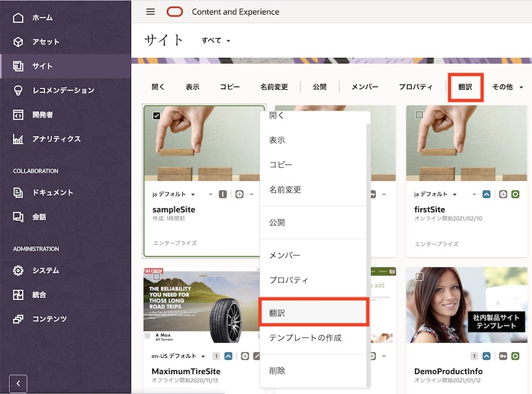Open the hamburger navigation menu
The height and width of the screenshot is (394, 532).
coord(150,12)
